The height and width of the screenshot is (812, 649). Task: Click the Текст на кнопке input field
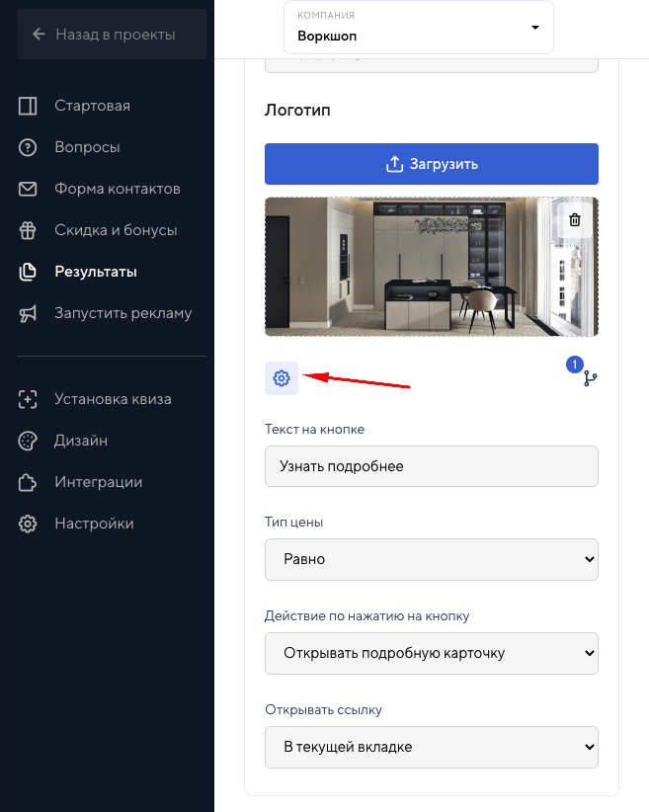(x=432, y=466)
